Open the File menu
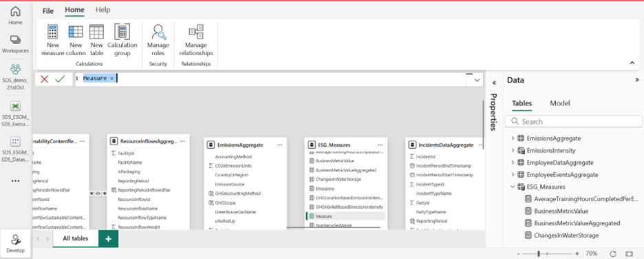The width and height of the screenshot is (644, 259). [x=48, y=11]
